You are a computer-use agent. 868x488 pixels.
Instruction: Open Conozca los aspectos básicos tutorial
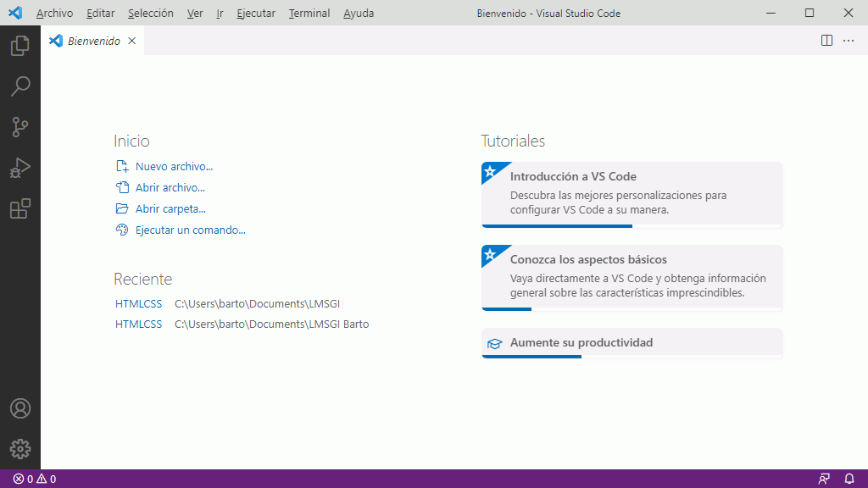pyautogui.click(x=632, y=278)
